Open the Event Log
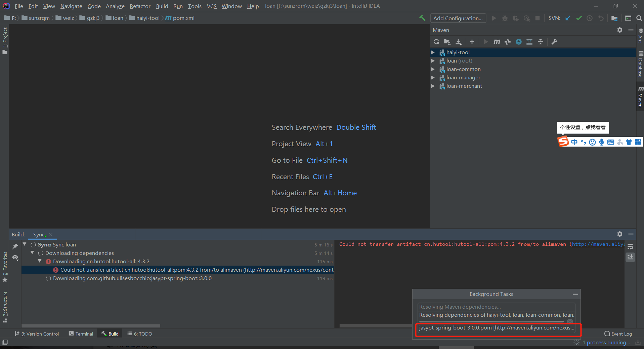The image size is (644, 349). point(618,334)
